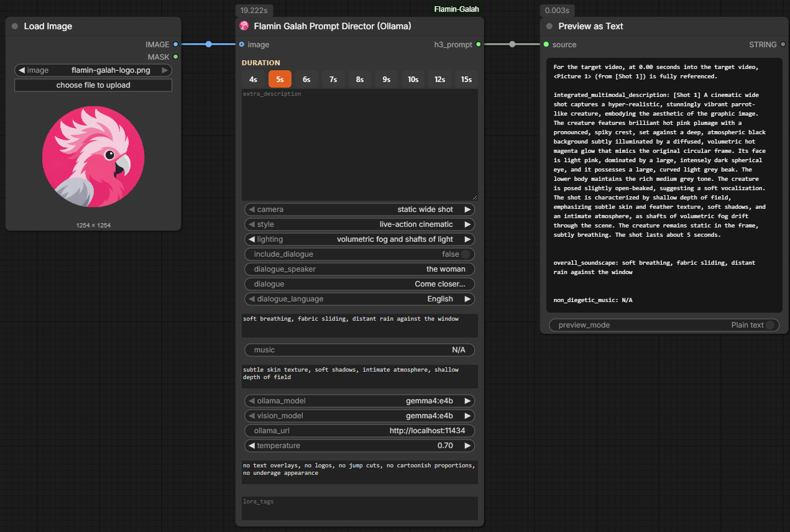
Task: Choose the 6s duration
Action: [306, 79]
